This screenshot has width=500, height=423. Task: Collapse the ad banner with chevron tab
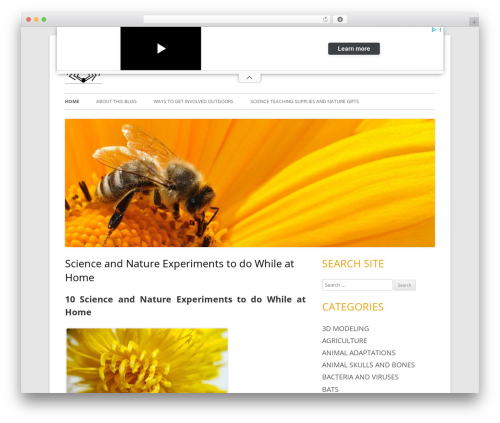point(249,78)
